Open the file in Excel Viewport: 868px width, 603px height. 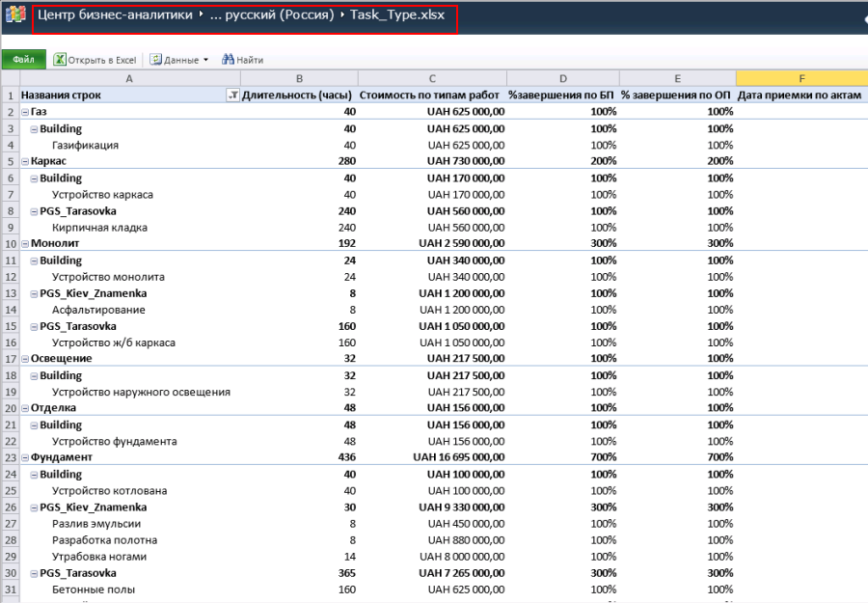[95, 60]
